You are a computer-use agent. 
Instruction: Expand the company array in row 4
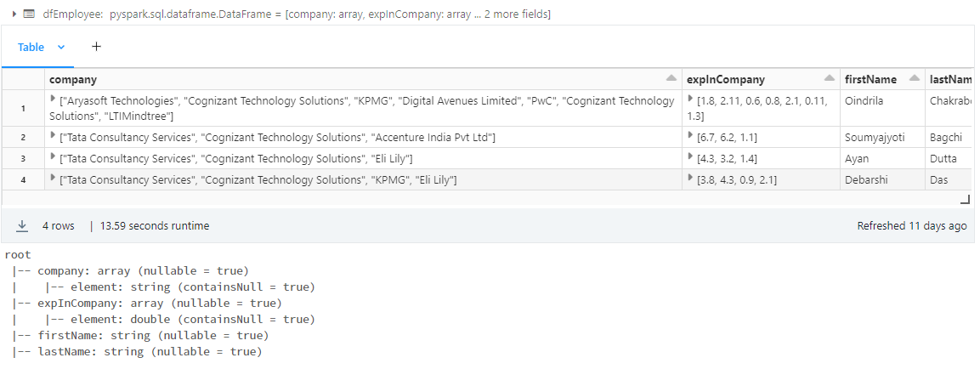[54, 179]
